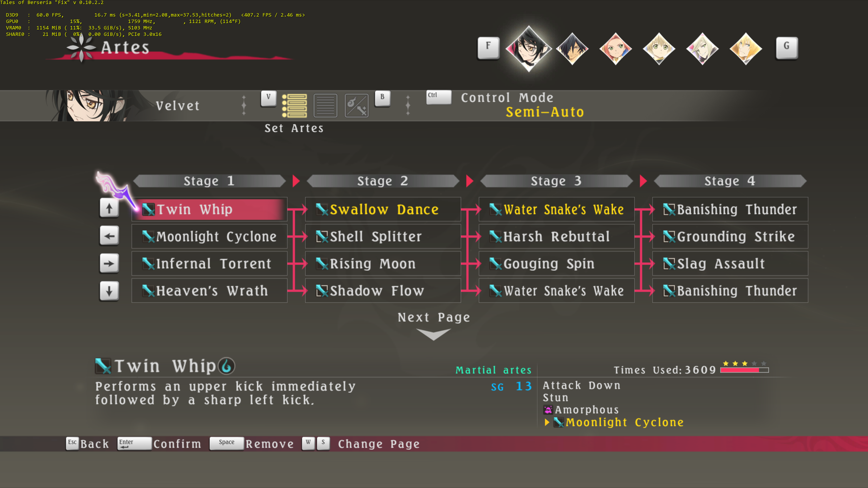Click the Times Used proficiency bar
The image size is (868, 488).
[744, 370]
